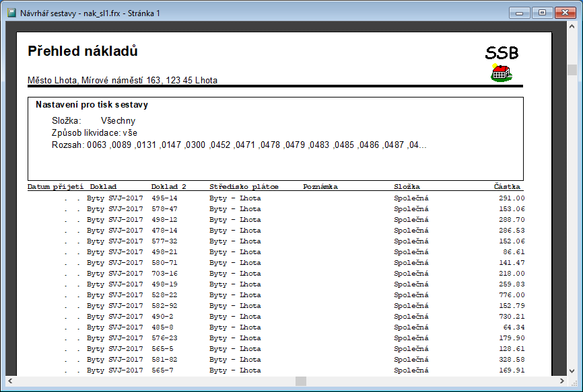The height and width of the screenshot is (392, 583).
Task: Click the Rozsah values line
Action: pyautogui.click(x=239, y=145)
